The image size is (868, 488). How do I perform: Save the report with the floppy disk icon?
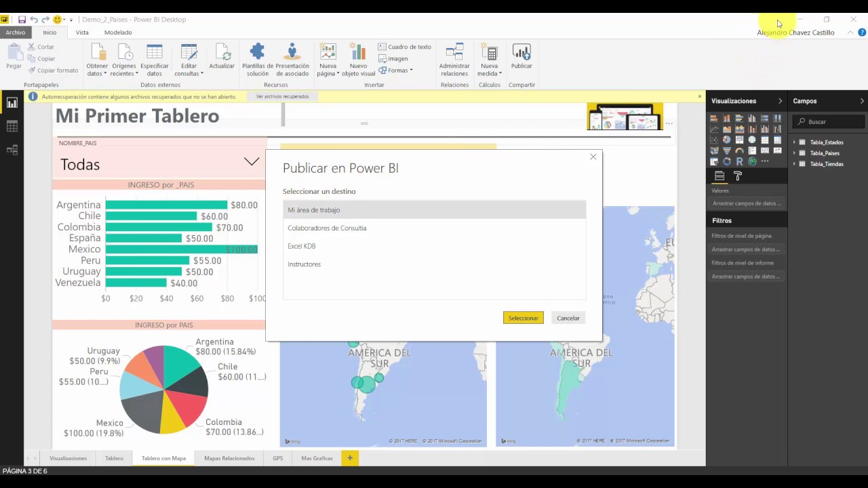tap(22, 20)
